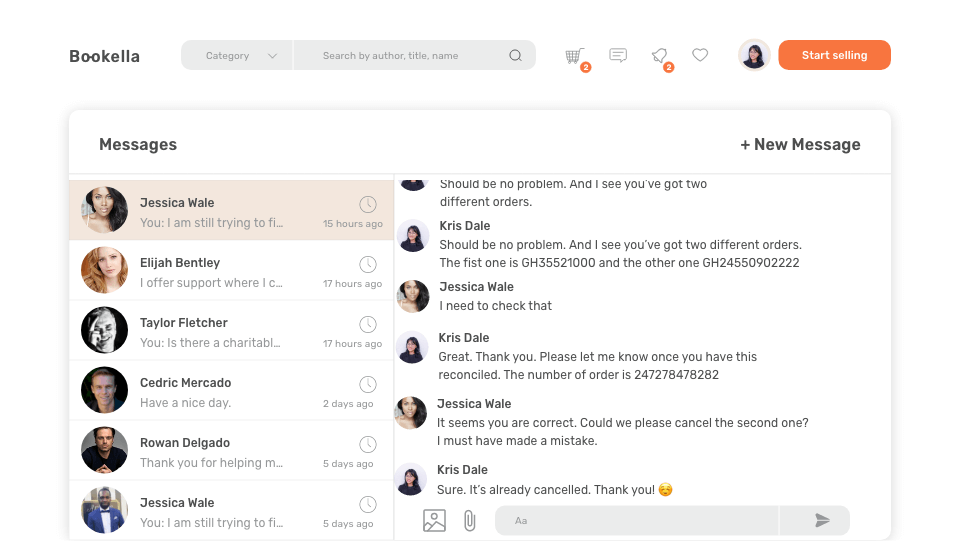Open Rowan Delgado conversation
The width and height of the screenshot is (960, 541).
click(x=231, y=450)
